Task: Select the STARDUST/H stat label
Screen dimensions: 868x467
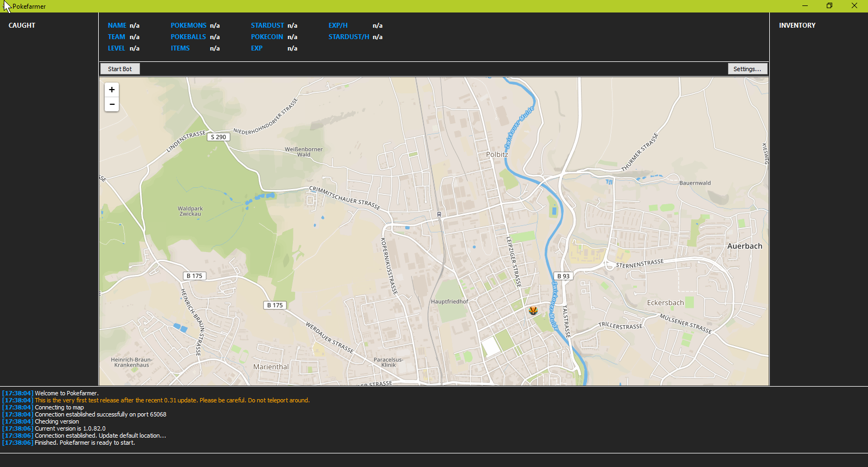Action: tap(348, 37)
